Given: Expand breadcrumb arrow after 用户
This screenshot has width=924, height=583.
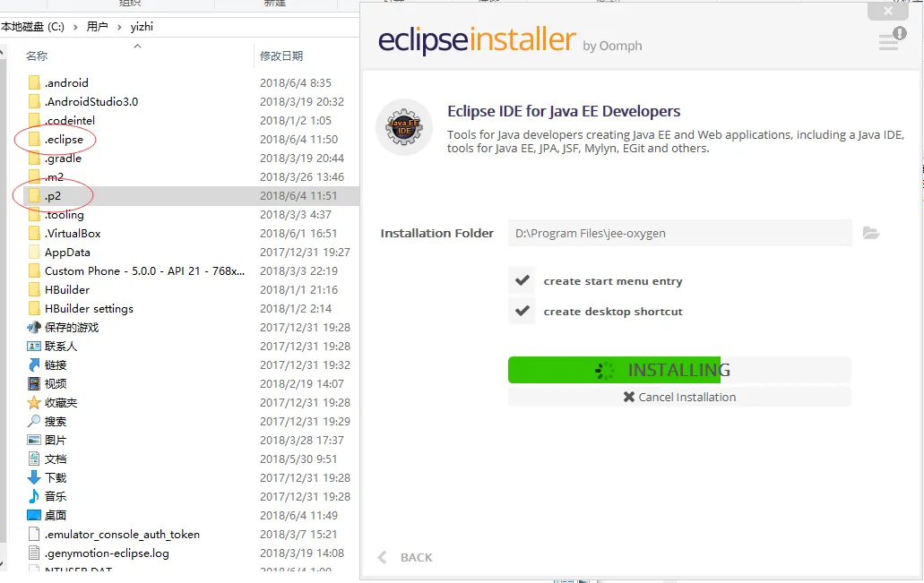Looking at the screenshot, I should click(119, 27).
